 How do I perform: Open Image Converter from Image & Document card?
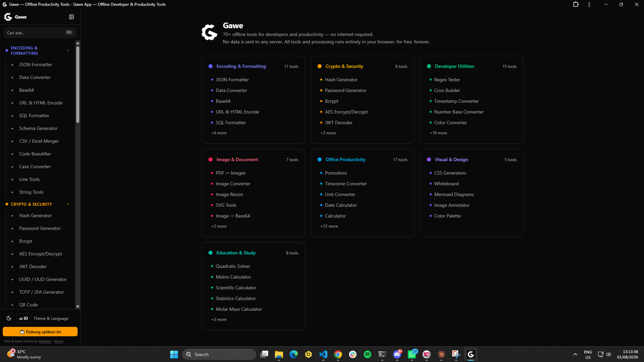click(x=233, y=184)
